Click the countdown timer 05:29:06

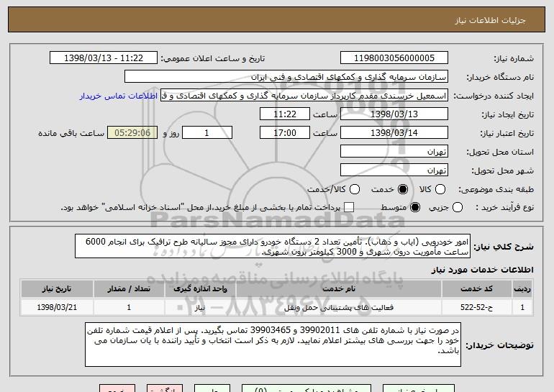[x=132, y=133]
